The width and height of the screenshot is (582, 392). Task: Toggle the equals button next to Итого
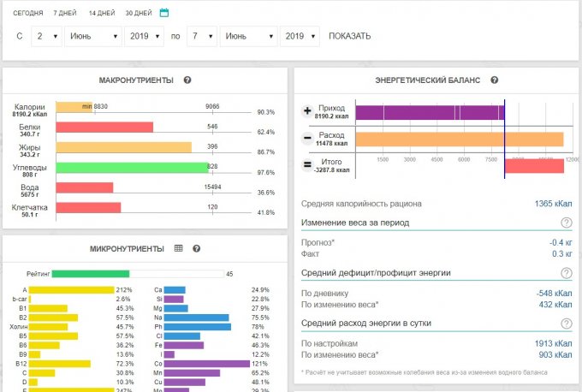[307, 165]
